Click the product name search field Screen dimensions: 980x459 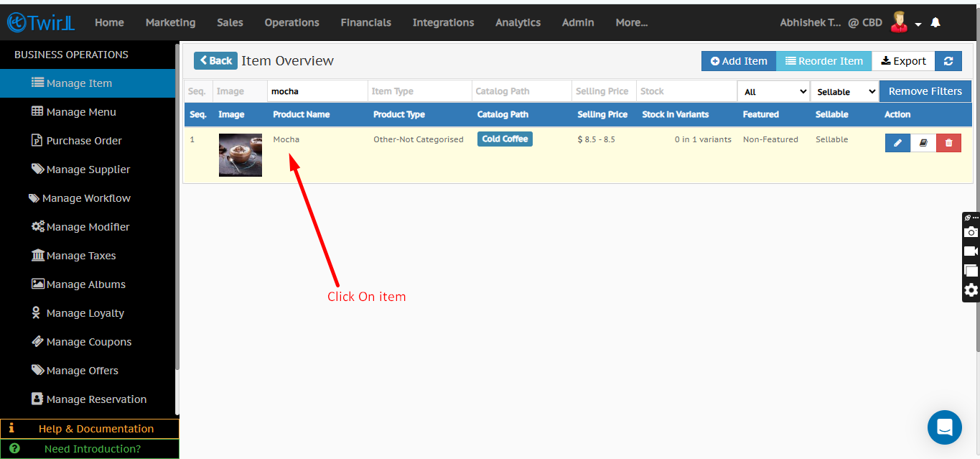click(317, 91)
